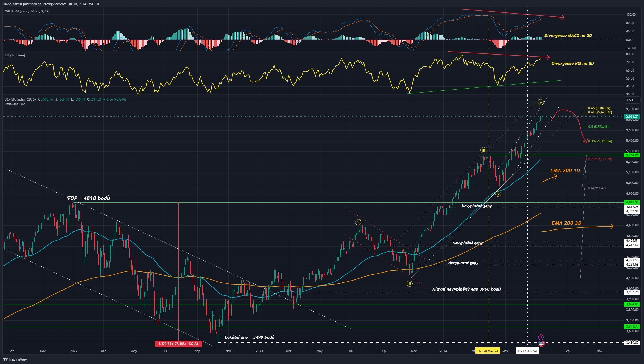
Task: Click the current price label 5,631.21
Action: [x=632, y=116]
